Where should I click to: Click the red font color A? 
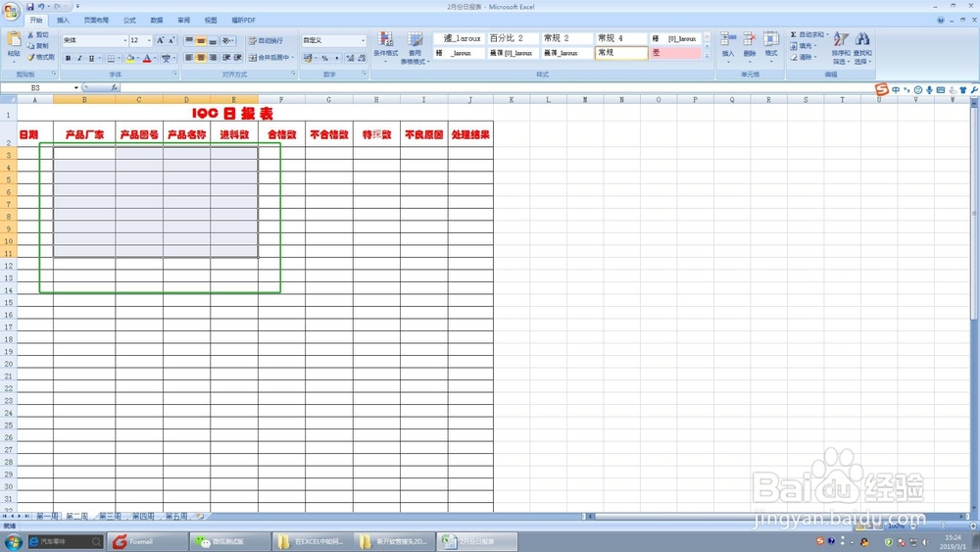click(x=147, y=58)
